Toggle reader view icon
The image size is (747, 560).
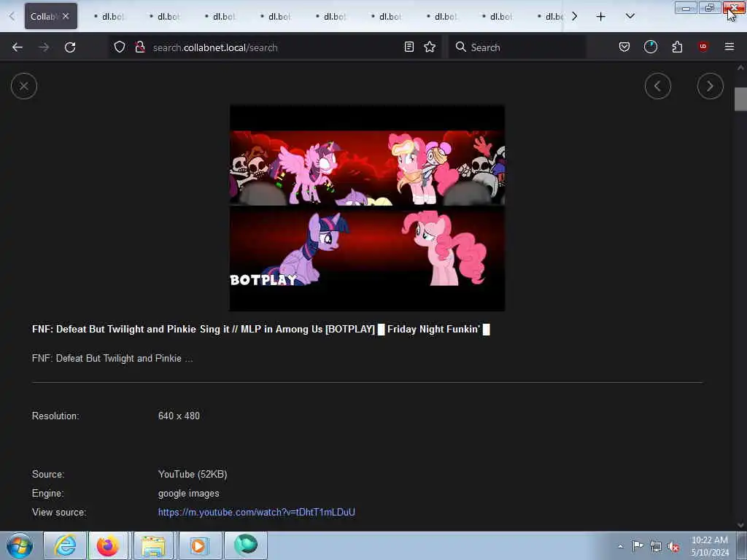[x=409, y=47]
